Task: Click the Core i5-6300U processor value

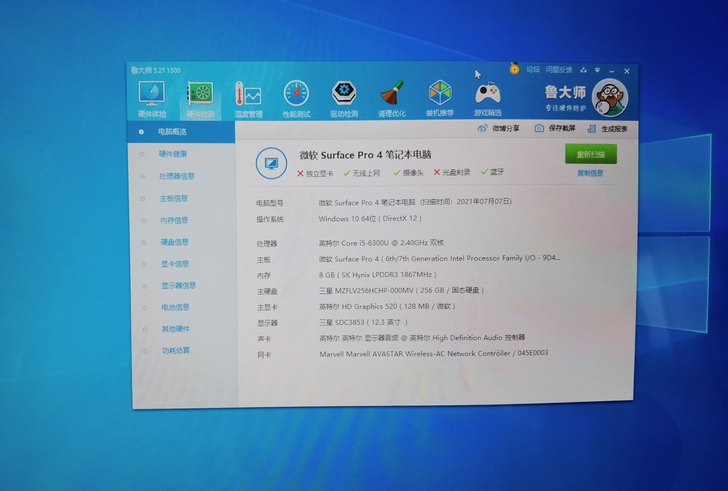Action: pos(381,243)
